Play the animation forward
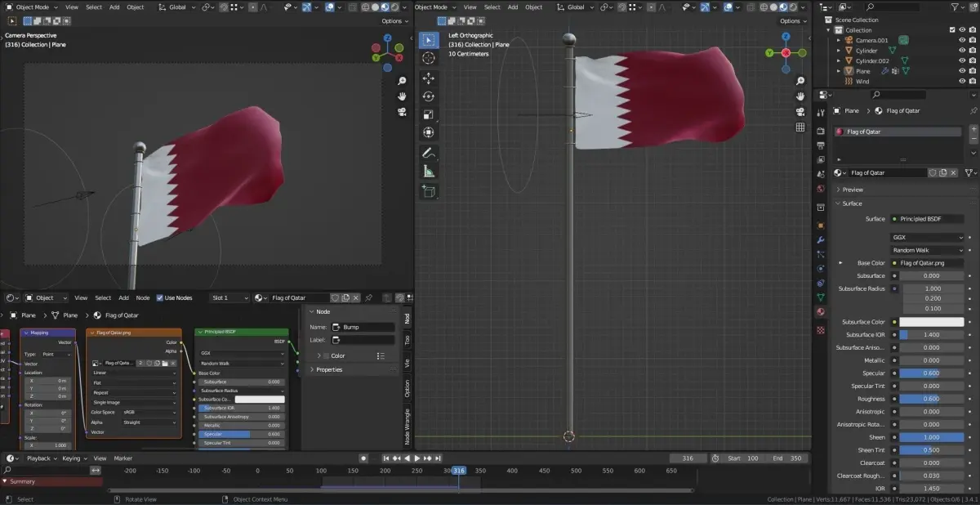This screenshot has width=980, height=505. pyautogui.click(x=416, y=458)
